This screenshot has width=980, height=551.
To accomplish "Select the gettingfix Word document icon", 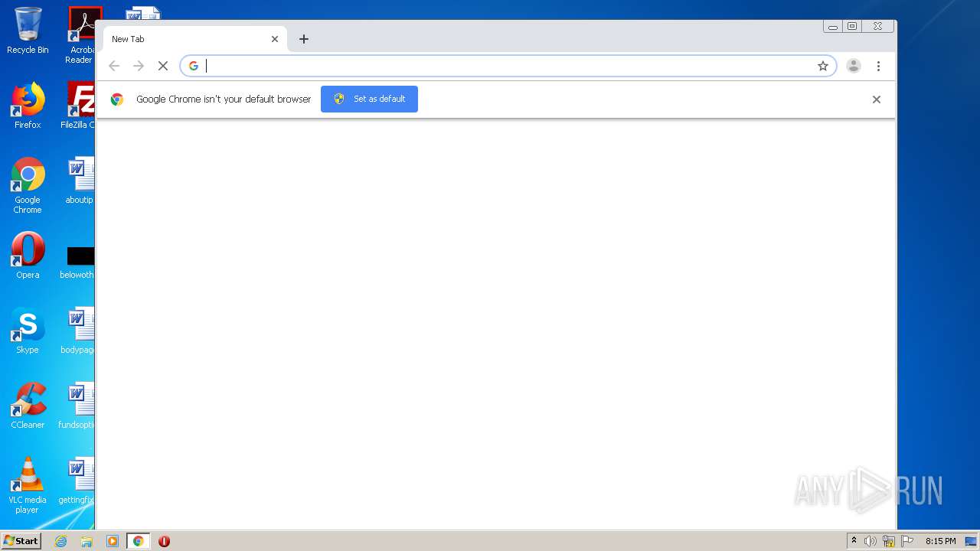I will click(x=77, y=481).
